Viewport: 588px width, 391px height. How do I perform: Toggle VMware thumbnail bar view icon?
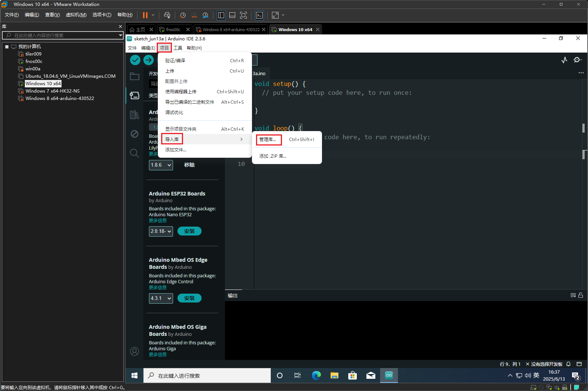pyautogui.click(x=232, y=15)
